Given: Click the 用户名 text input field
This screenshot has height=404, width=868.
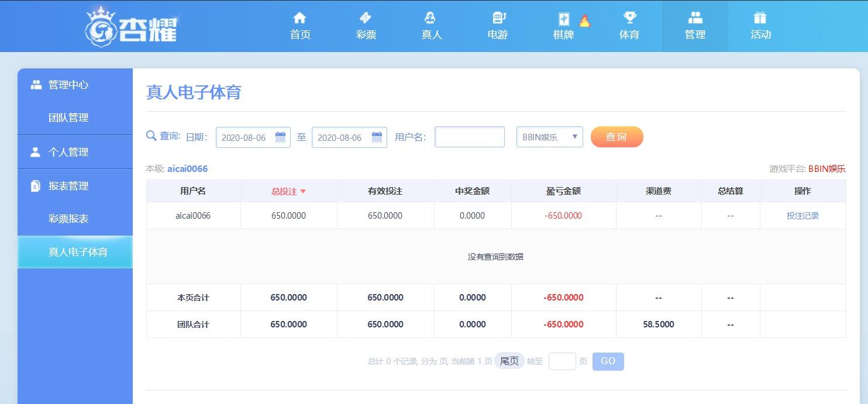Looking at the screenshot, I should (x=469, y=137).
